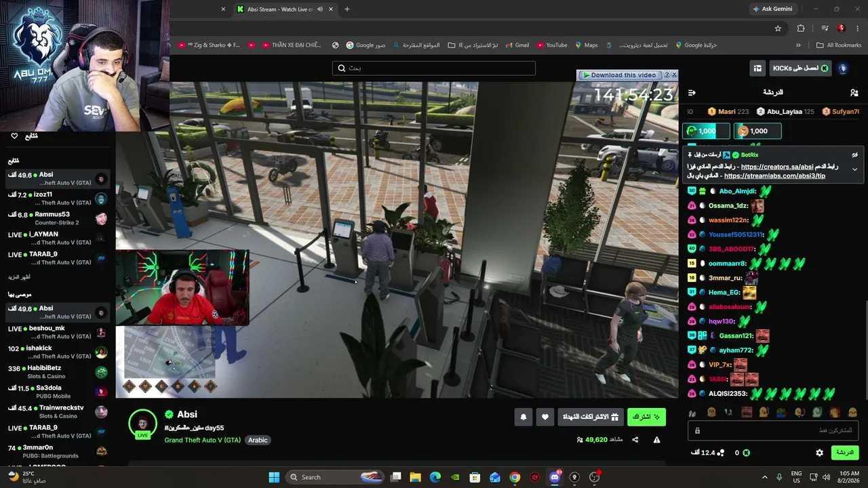Show more followed channels via أظهر المزيد

click(x=19, y=277)
